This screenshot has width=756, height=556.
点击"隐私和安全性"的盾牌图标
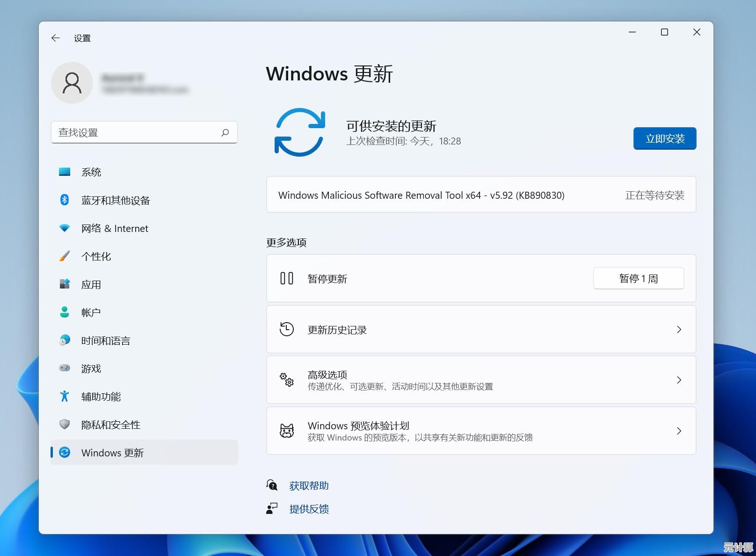[x=65, y=425]
